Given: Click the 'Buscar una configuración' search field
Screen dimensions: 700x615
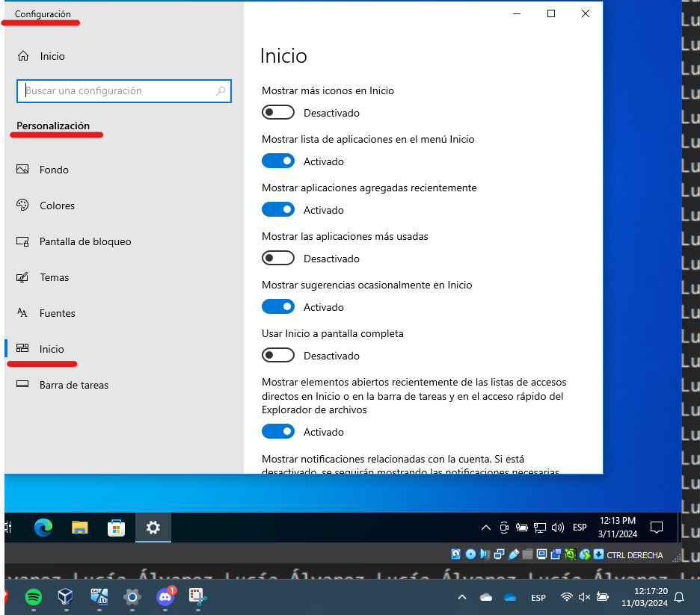Looking at the screenshot, I should 123,90.
